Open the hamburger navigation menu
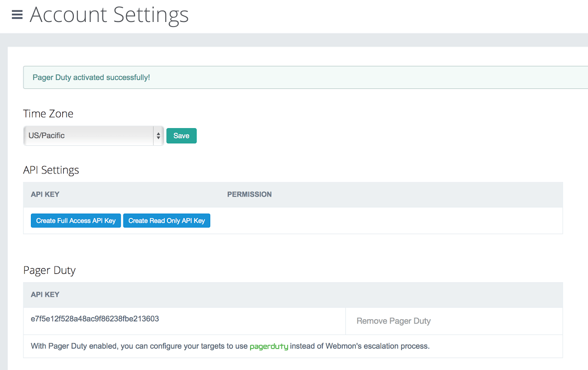Viewport: 588px width, 370px height. pos(17,15)
